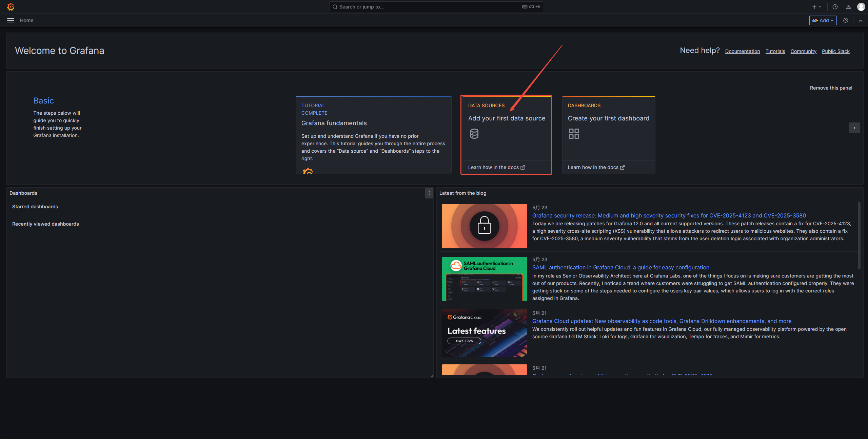The height and width of the screenshot is (439, 868).
Task: Click the Dashboards panel title
Action: (23, 193)
